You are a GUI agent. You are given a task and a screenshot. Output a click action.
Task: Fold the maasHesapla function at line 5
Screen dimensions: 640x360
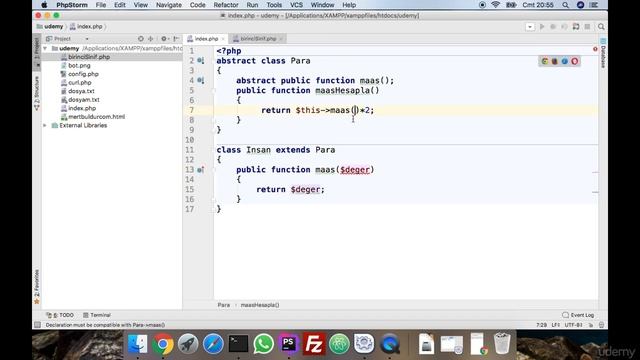tap(213, 91)
